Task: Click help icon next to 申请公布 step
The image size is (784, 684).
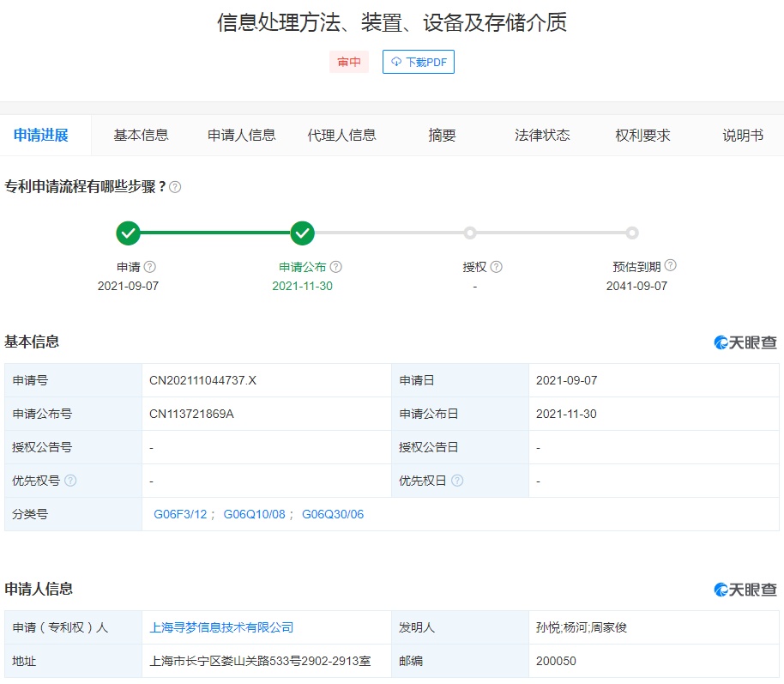Action: pyautogui.click(x=336, y=267)
